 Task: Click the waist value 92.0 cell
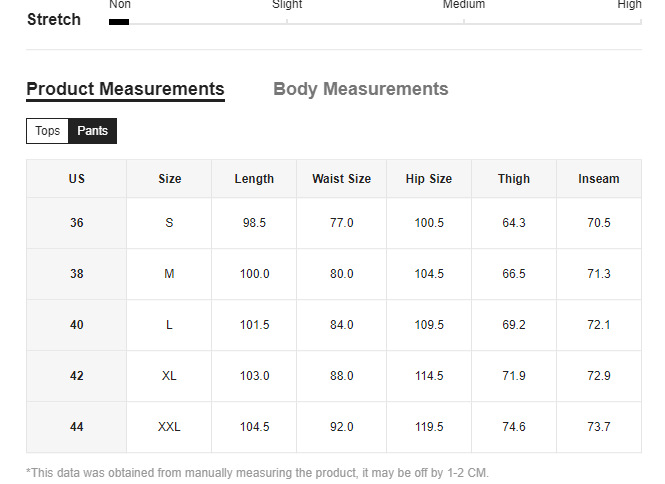pos(341,427)
